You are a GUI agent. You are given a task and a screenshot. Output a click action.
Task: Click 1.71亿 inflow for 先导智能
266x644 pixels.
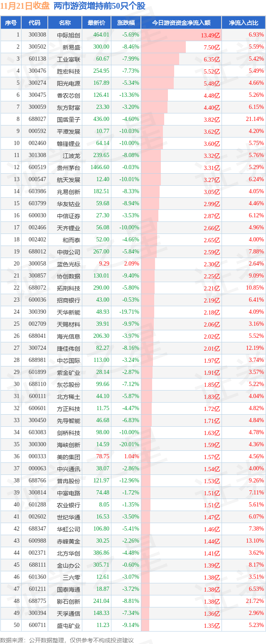[212, 421]
